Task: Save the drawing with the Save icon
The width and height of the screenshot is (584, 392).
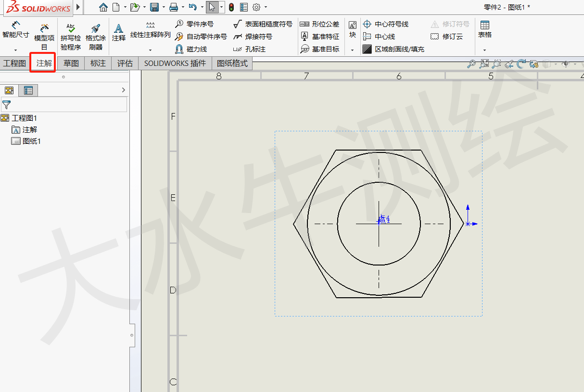Action: point(154,7)
